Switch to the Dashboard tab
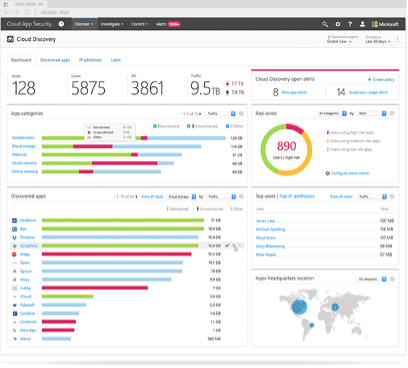The image size is (408, 368). click(21, 60)
